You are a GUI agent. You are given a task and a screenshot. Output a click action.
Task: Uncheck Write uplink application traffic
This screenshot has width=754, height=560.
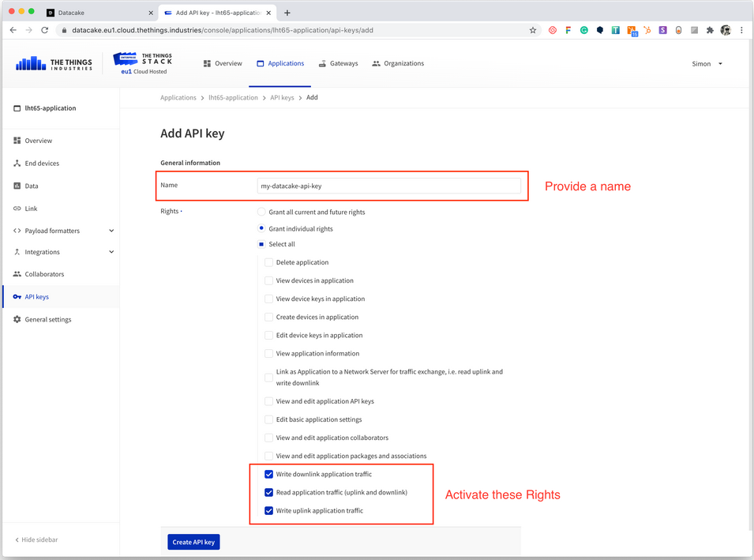point(268,511)
